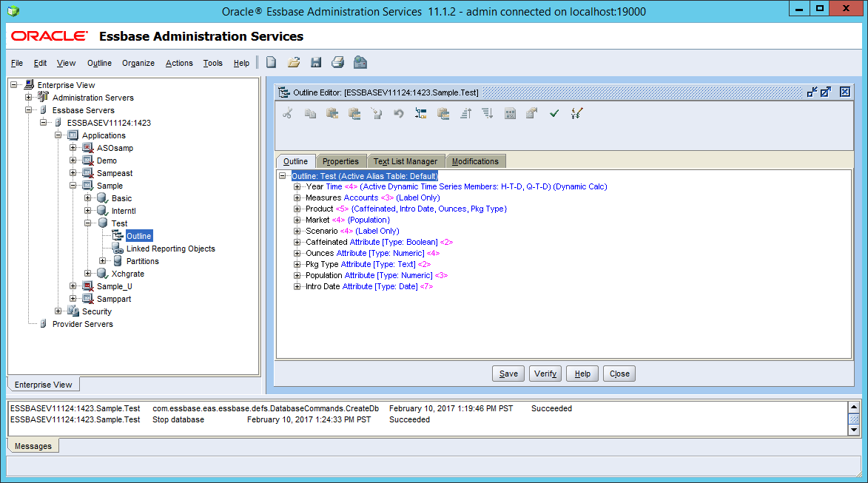Click the tree icon with blue arrows after Undo
868x483 pixels.
[x=421, y=113]
